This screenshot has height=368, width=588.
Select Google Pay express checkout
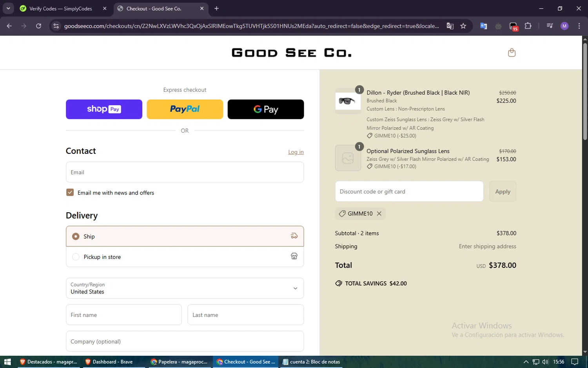(265, 109)
